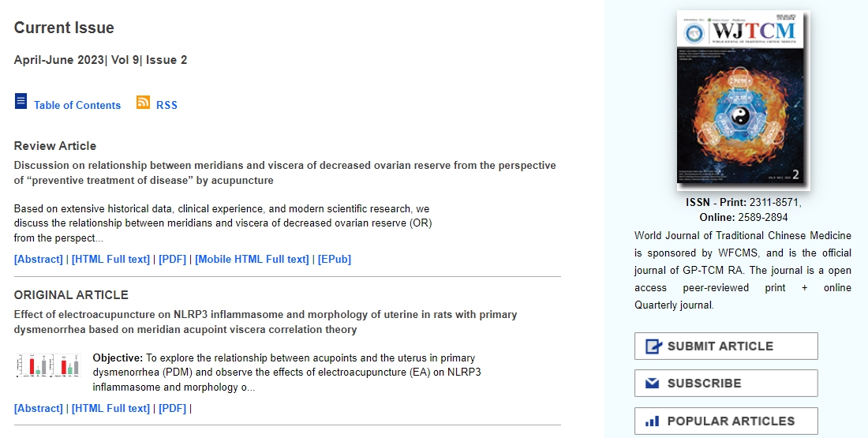Image resolution: width=868 pixels, height=438 pixels.
Task: Click the orange RSS feed icon
Action: (x=143, y=102)
